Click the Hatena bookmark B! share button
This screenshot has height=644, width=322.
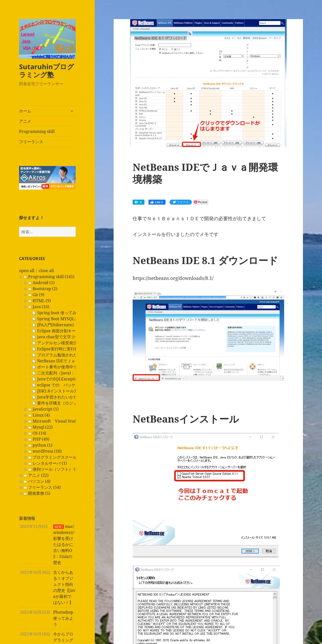(138, 202)
